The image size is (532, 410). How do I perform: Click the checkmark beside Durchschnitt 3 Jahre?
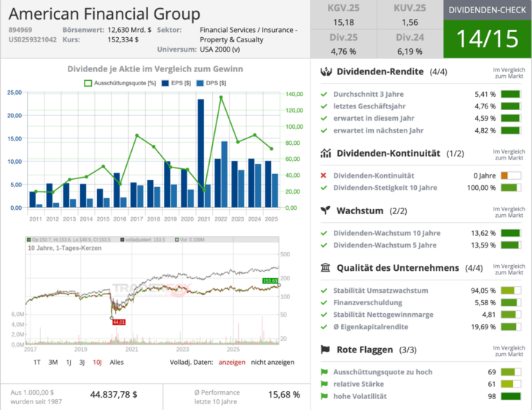pos(324,94)
